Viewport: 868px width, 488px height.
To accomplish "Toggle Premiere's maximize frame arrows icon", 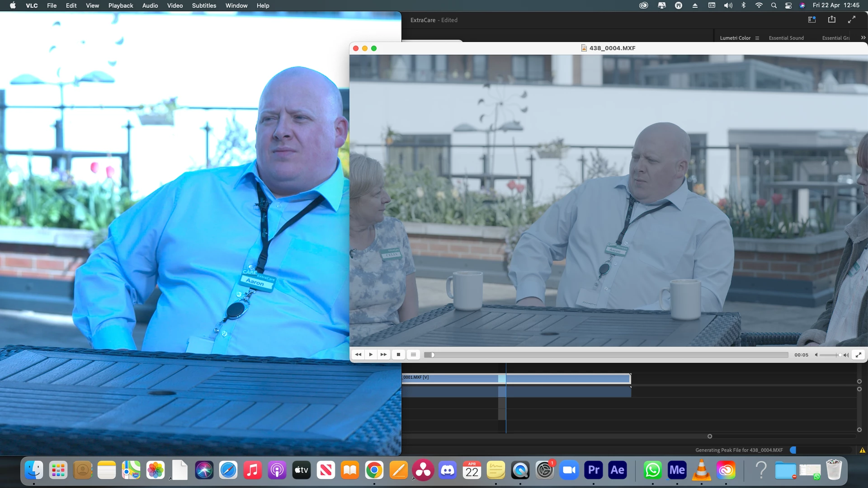I will (852, 19).
